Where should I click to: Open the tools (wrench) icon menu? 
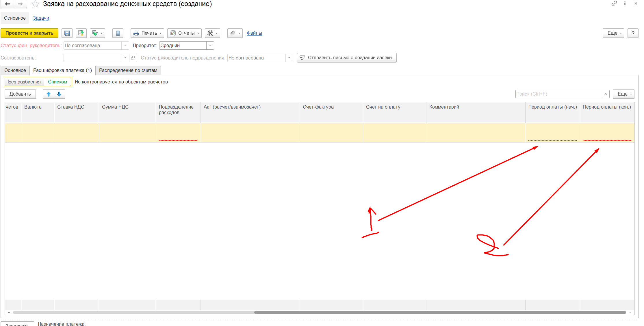click(212, 33)
